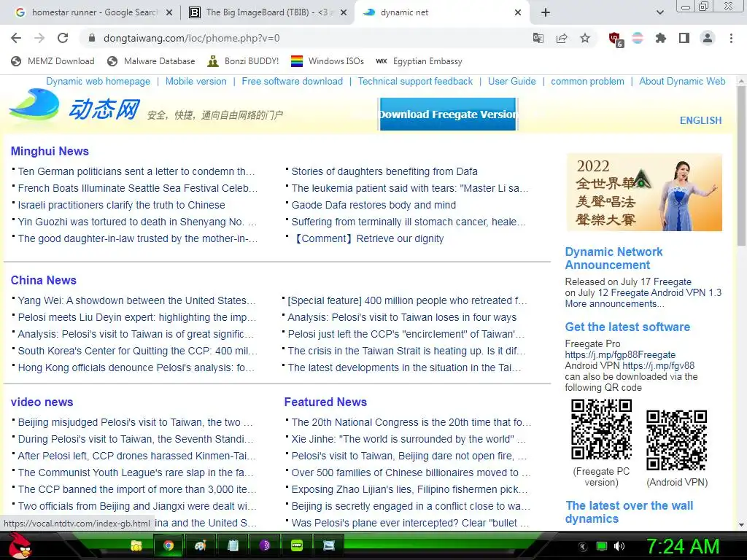The width and height of the screenshot is (747, 560).
Task: Open Over 500 families of Chinese billionaires article
Action: (411, 472)
